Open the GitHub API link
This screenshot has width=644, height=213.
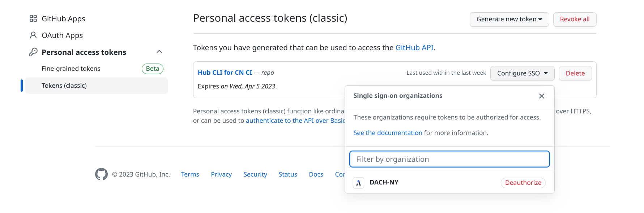(x=414, y=48)
